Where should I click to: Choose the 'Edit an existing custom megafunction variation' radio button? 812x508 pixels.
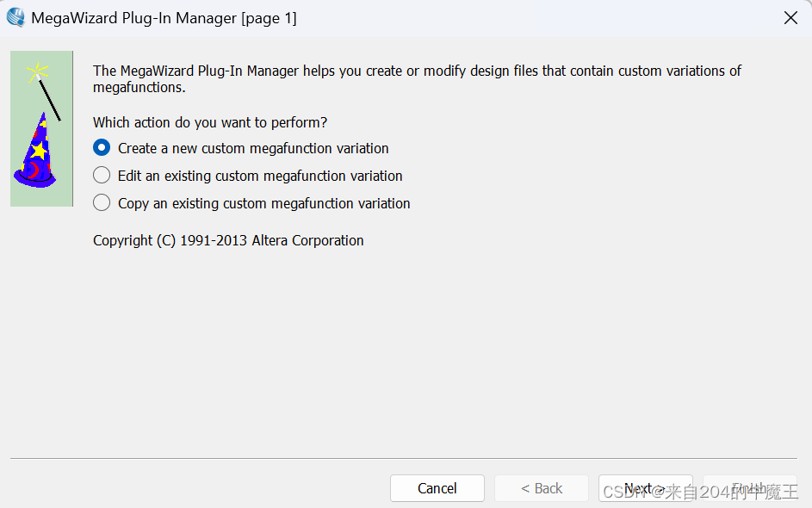click(102, 176)
